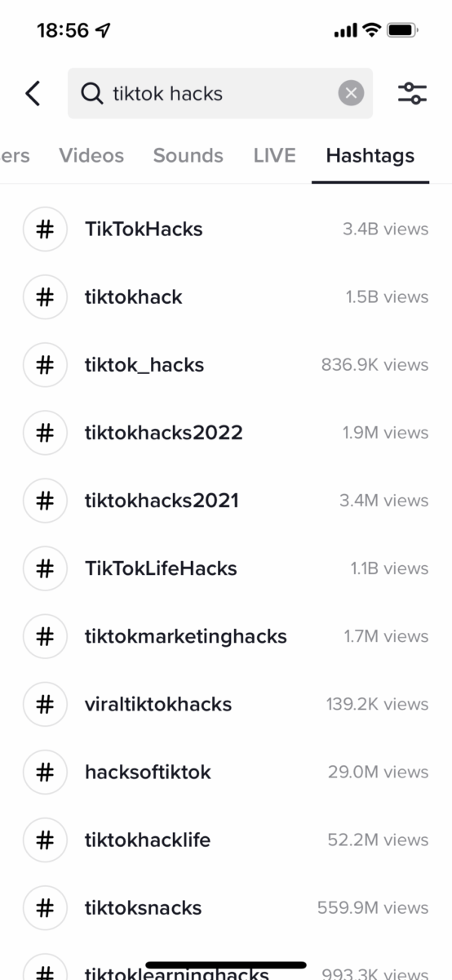Switch to the LIVE tab
The height and width of the screenshot is (980, 452).
[x=274, y=155]
